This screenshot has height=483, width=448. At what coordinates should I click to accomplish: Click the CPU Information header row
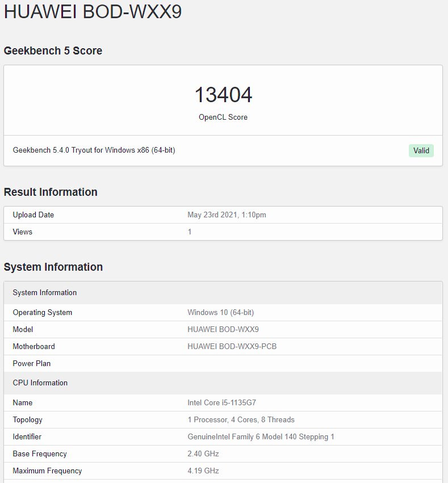223,383
